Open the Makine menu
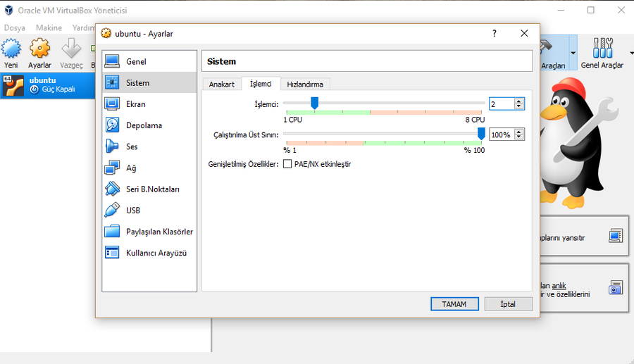 coord(49,28)
